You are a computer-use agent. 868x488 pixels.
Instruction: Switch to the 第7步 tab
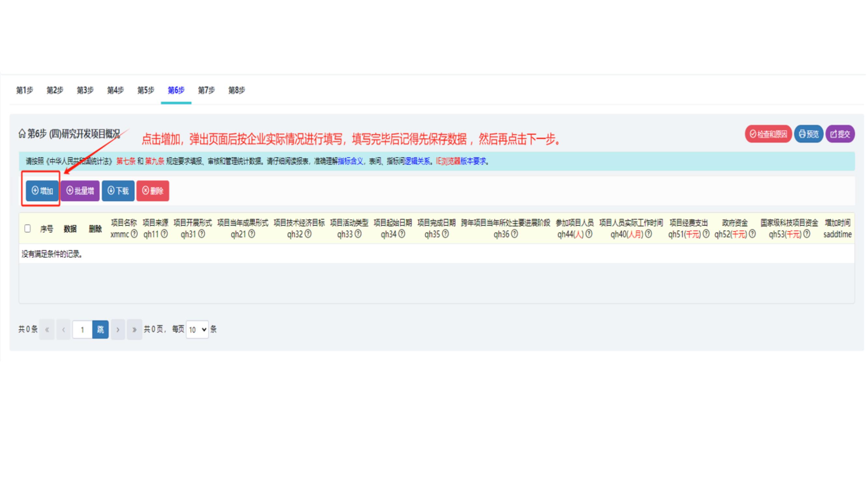coord(206,90)
